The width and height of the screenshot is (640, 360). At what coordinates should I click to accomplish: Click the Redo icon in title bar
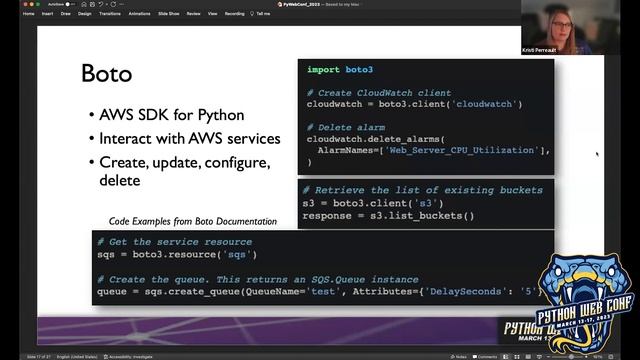pos(113,4)
